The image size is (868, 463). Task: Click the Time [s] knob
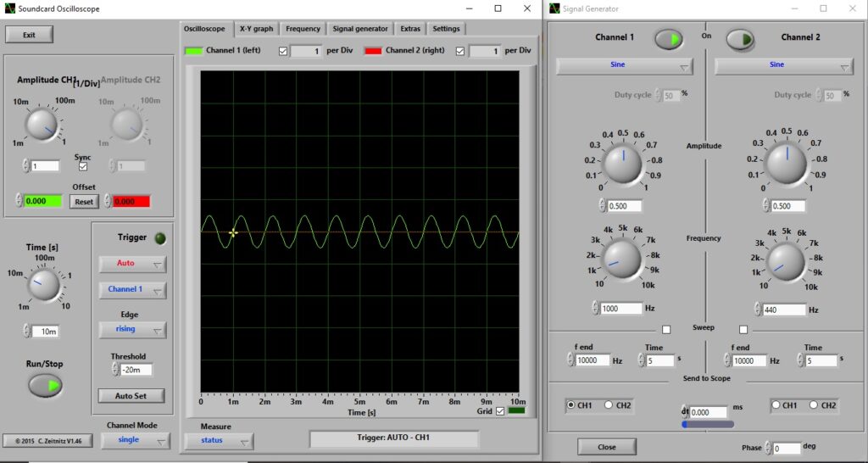[45, 285]
